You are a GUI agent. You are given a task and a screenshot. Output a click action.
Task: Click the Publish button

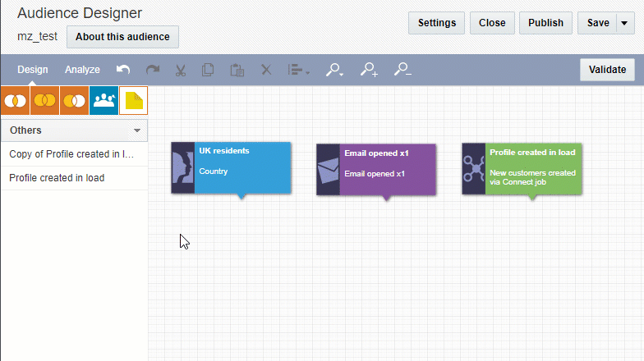tap(545, 23)
